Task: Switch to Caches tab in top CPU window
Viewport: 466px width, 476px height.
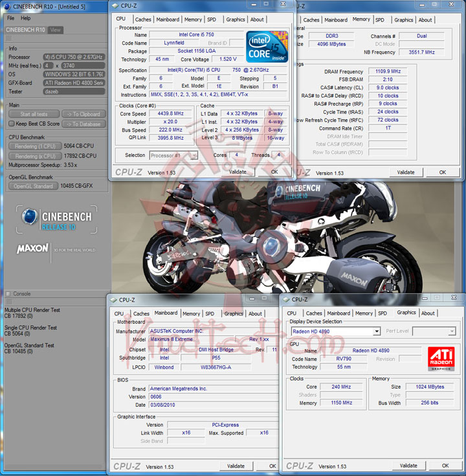Action: point(143,19)
